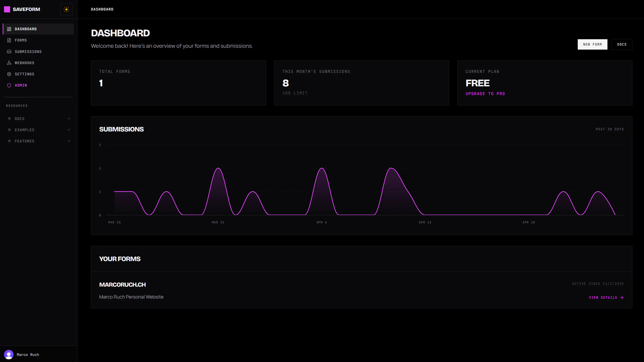Click the Docs external-link arrow icon
Image resolution: width=644 pixels, height=362 pixels.
point(69,119)
